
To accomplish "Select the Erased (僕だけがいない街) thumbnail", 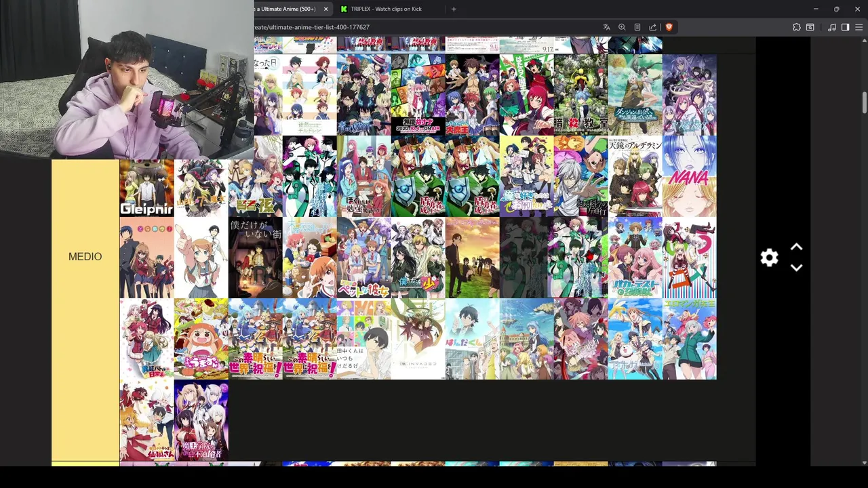I will pos(255,258).
